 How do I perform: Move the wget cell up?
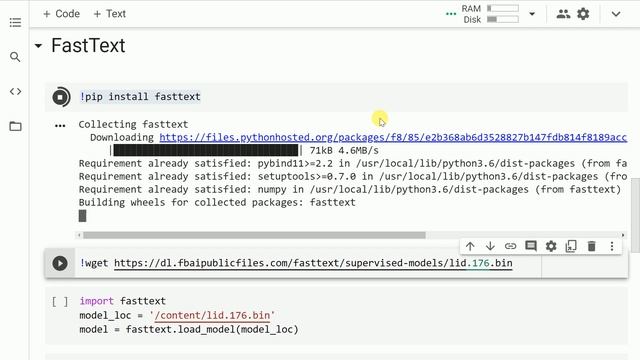coord(470,246)
